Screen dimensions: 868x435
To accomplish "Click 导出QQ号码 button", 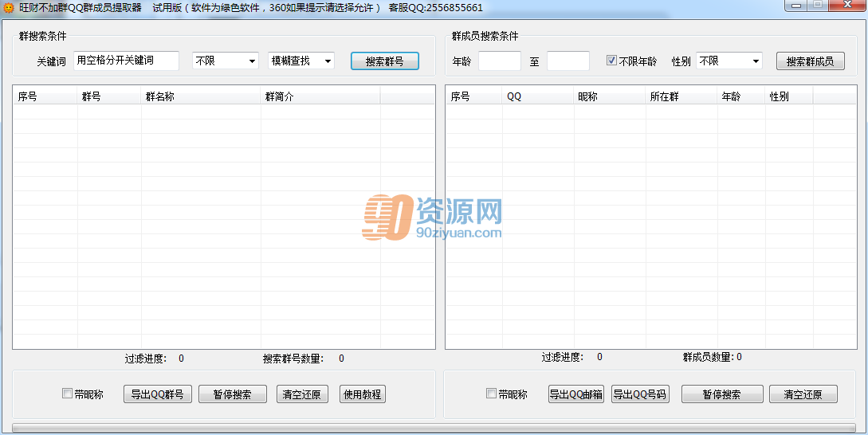I will click(641, 394).
